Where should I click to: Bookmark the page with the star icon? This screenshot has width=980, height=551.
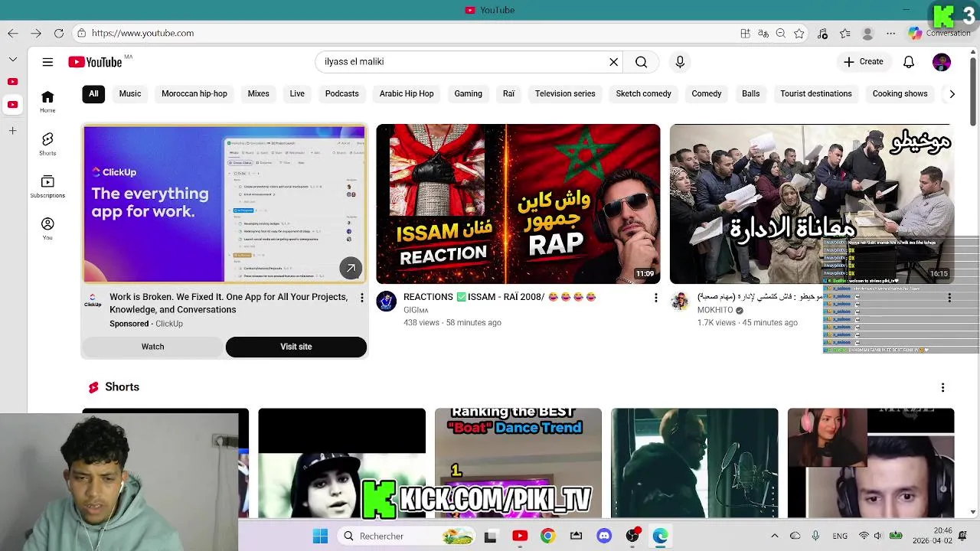pyautogui.click(x=799, y=33)
